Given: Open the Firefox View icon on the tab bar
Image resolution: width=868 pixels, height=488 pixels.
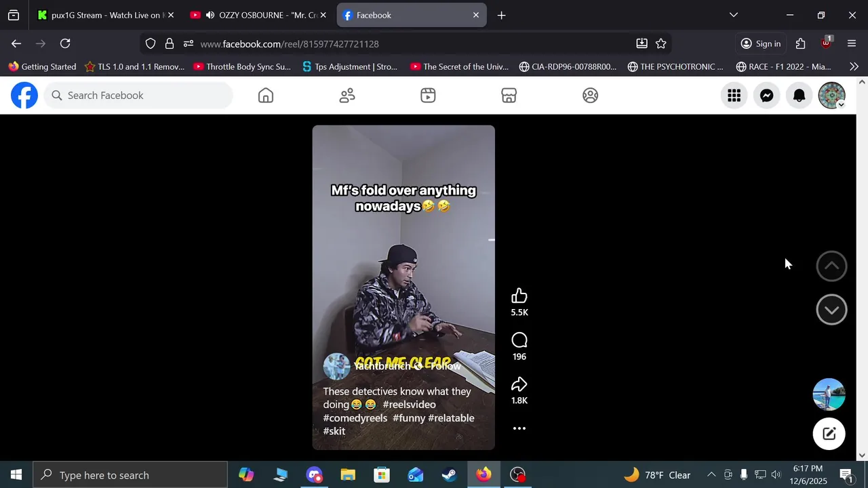Looking at the screenshot, I should [14, 15].
